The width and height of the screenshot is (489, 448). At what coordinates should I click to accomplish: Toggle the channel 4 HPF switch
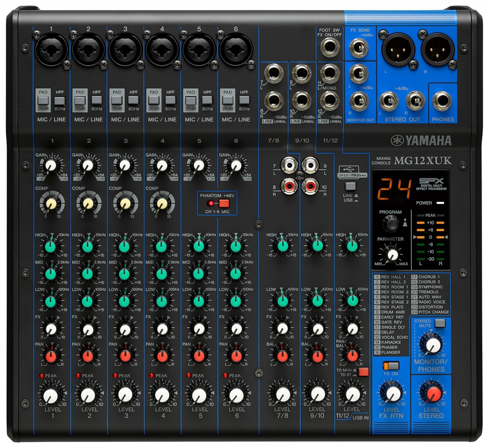(170, 100)
